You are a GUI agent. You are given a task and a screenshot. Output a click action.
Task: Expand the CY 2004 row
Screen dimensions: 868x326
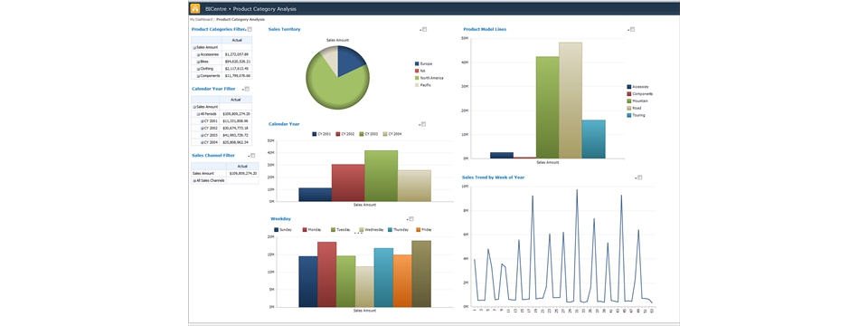[x=202, y=142]
